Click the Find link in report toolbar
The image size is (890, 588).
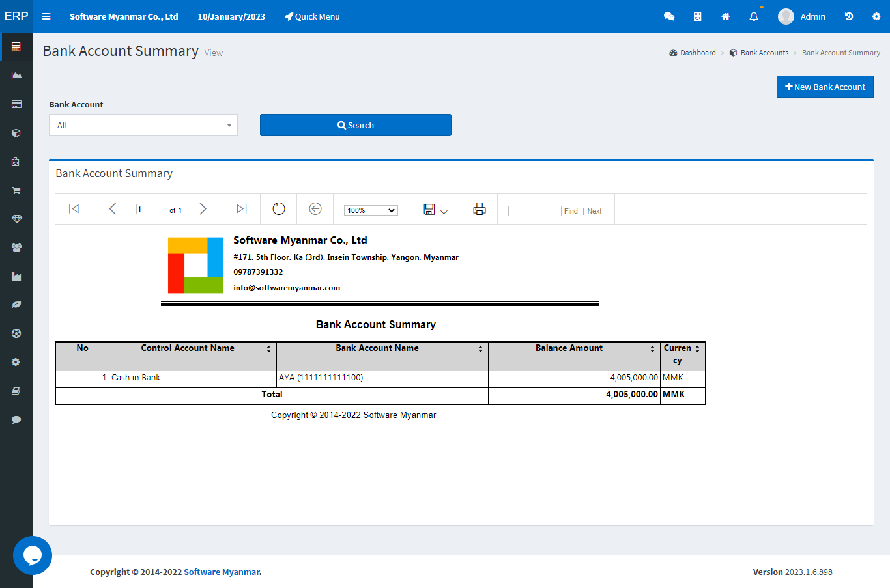point(571,211)
